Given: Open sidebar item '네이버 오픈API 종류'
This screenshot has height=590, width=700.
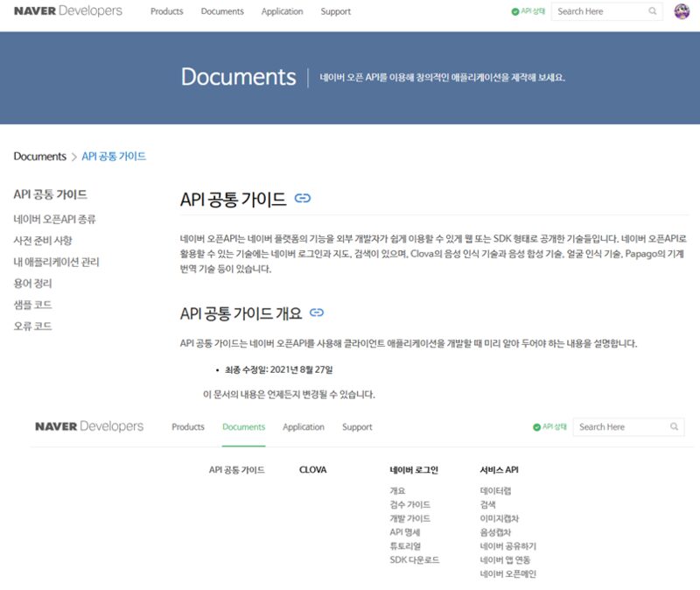Looking at the screenshot, I should coord(54,220).
